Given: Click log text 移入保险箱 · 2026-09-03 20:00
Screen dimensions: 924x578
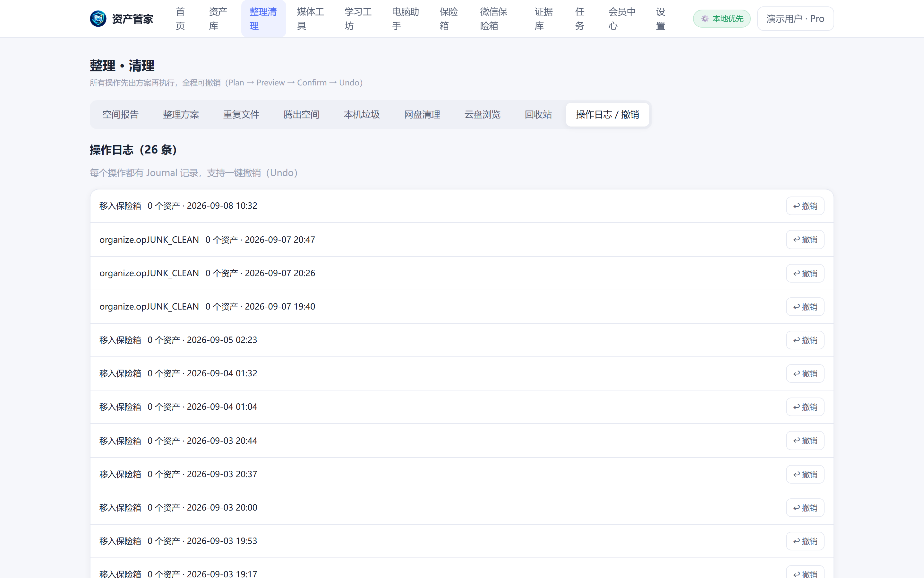Looking at the screenshot, I should 178,507.
